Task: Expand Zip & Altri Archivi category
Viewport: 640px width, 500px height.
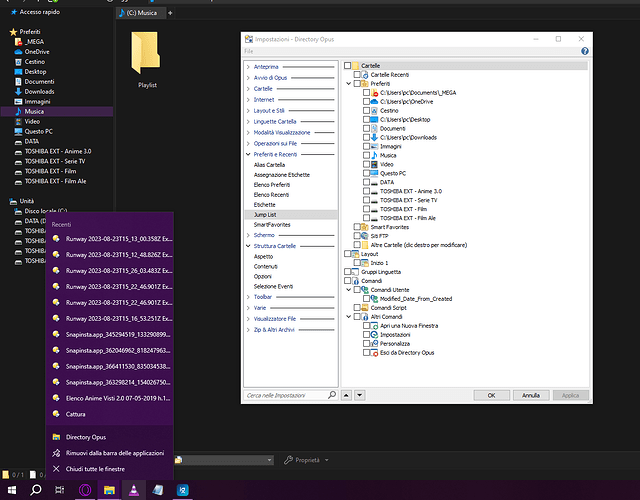Action: click(248, 330)
